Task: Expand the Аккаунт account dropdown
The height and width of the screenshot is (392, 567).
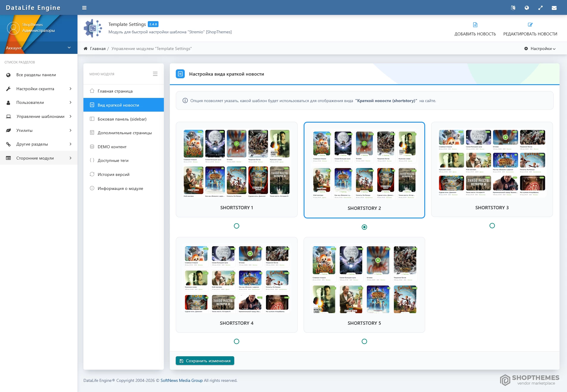Action: point(69,48)
